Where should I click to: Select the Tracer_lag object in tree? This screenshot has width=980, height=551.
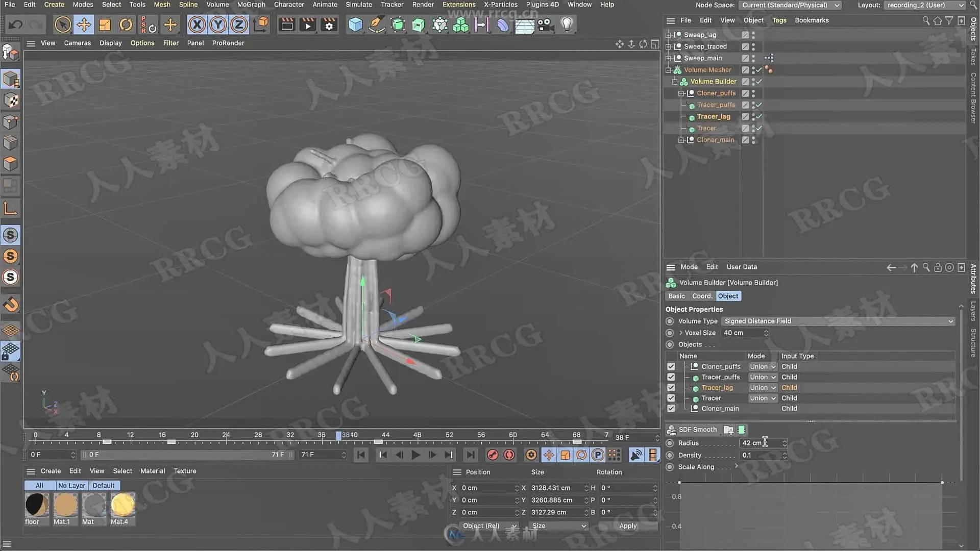click(714, 117)
